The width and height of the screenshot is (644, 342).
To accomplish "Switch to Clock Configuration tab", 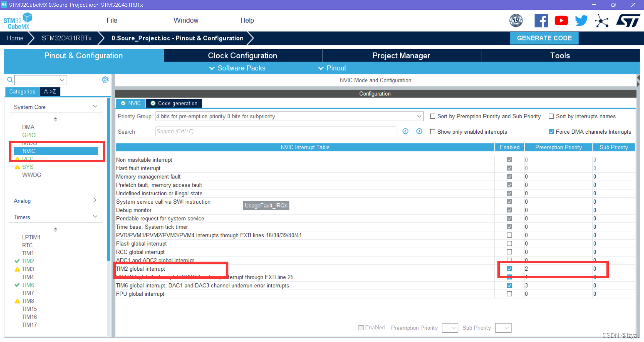I will [243, 56].
